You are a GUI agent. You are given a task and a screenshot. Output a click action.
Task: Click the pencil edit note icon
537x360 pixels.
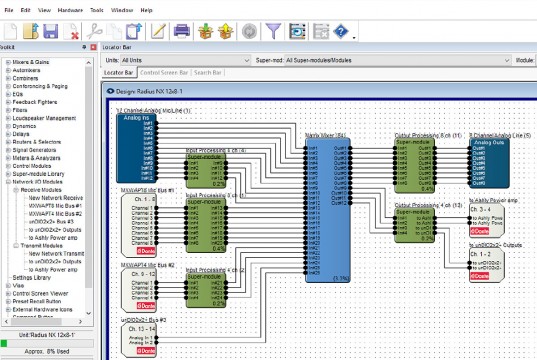coord(158,31)
